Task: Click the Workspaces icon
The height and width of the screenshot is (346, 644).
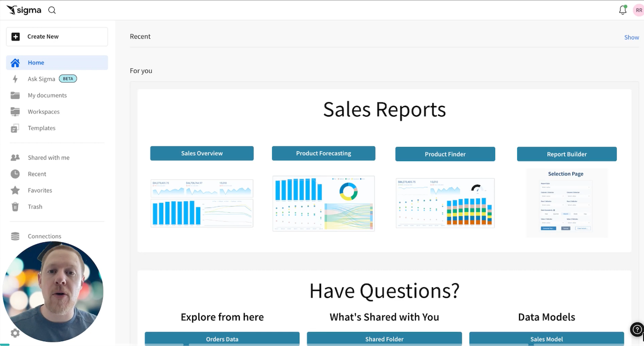Action: point(15,112)
